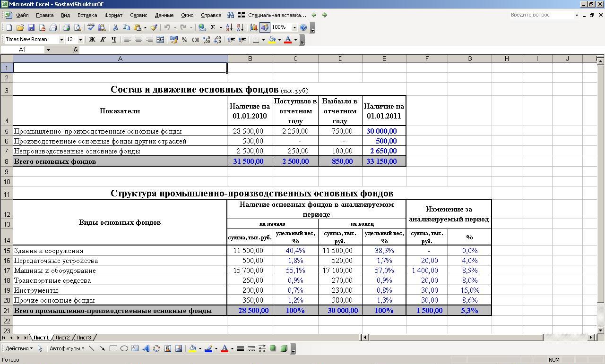Toggle Underline (Ч) formatting
605x364 pixels.
pyautogui.click(x=114, y=40)
